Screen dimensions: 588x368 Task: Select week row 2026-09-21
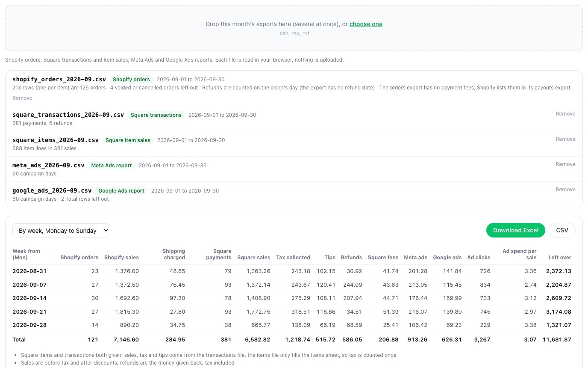click(x=294, y=312)
